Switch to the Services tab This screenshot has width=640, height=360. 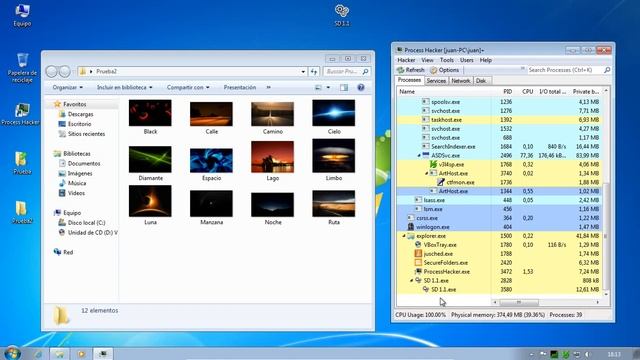pos(436,81)
